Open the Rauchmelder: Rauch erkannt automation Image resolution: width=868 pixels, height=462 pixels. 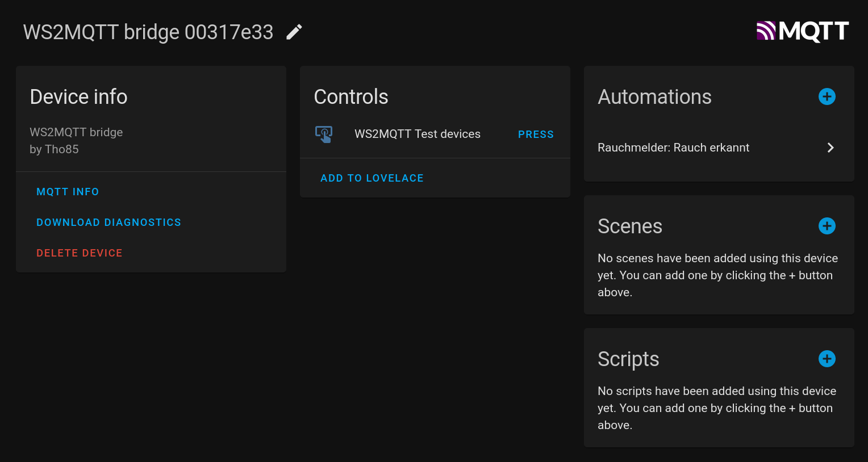[x=673, y=148]
